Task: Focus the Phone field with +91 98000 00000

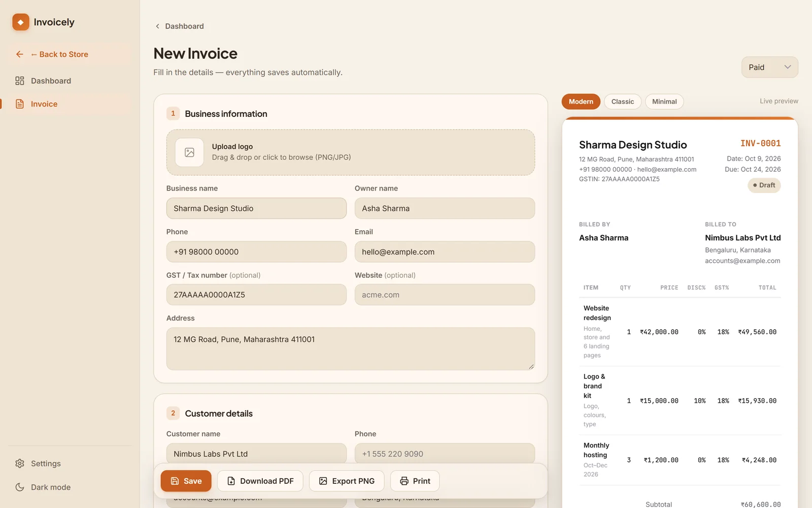Action: (256, 252)
